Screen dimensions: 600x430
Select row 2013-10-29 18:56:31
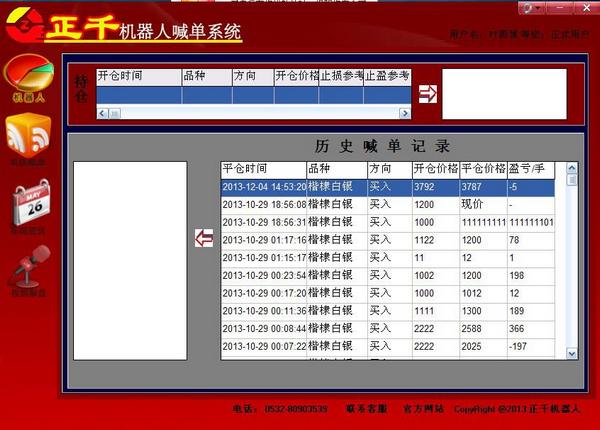pos(388,223)
